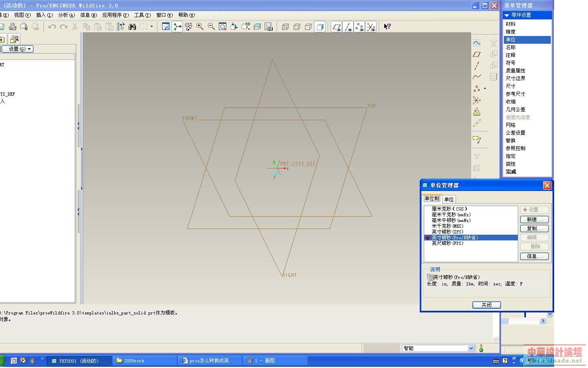Click the right scroll arrow below the menu manager
This screenshot has width=588, height=368.
[x=543, y=321]
